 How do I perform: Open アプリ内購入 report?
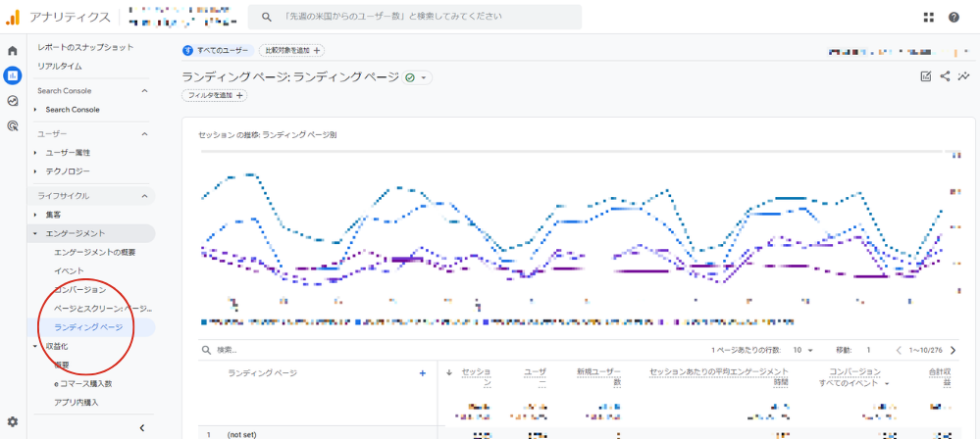[x=77, y=402]
